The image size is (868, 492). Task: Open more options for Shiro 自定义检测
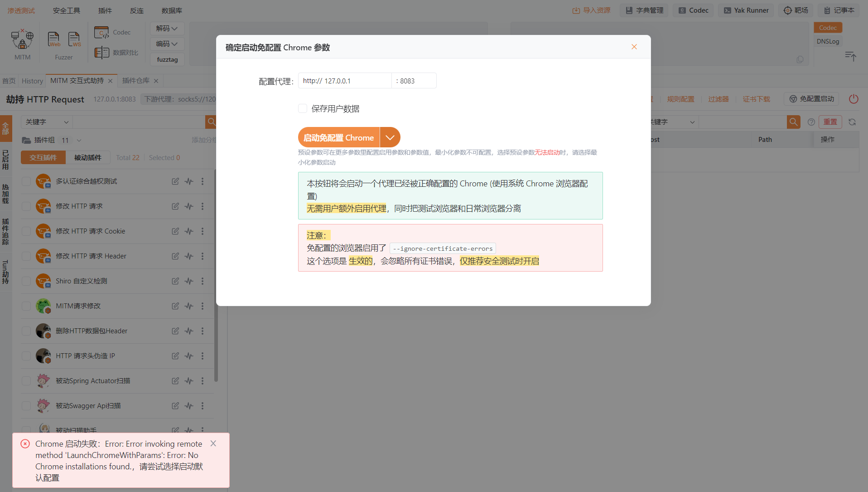(x=203, y=281)
